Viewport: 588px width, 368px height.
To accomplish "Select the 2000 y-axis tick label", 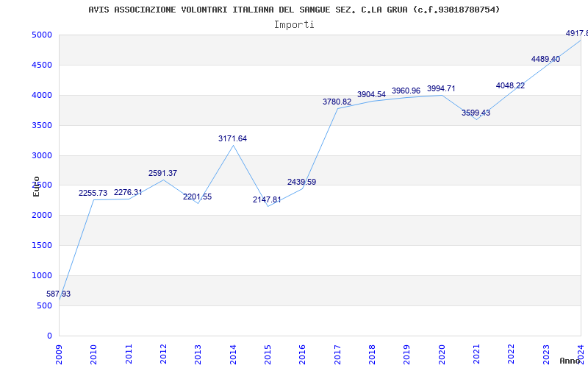I will pyautogui.click(x=42, y=216).
